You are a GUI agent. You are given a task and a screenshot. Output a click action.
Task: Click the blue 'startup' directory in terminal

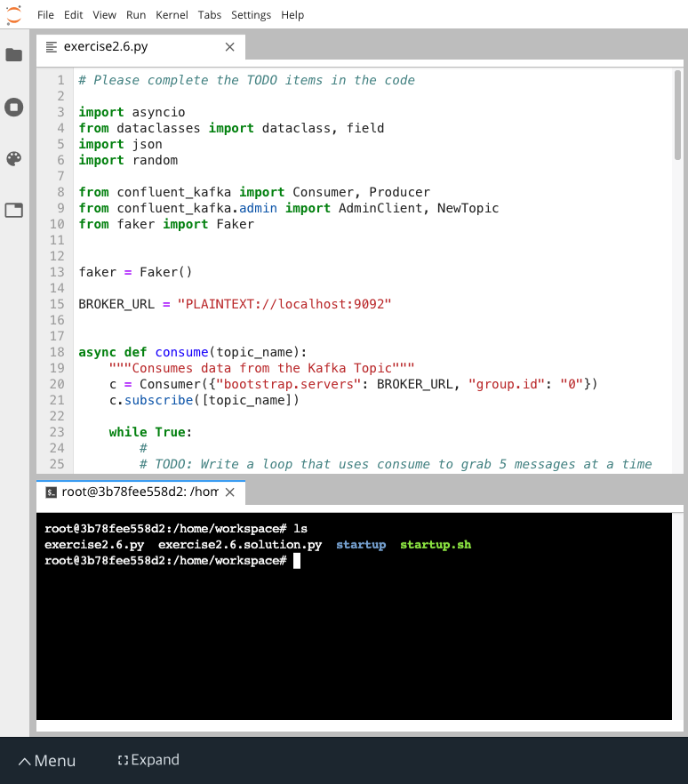coord(361,545)
